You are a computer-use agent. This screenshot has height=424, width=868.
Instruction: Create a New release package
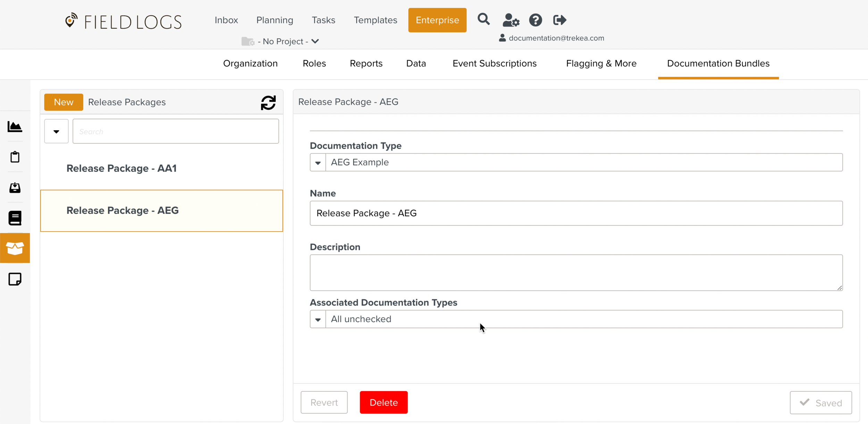pos(64,102)
